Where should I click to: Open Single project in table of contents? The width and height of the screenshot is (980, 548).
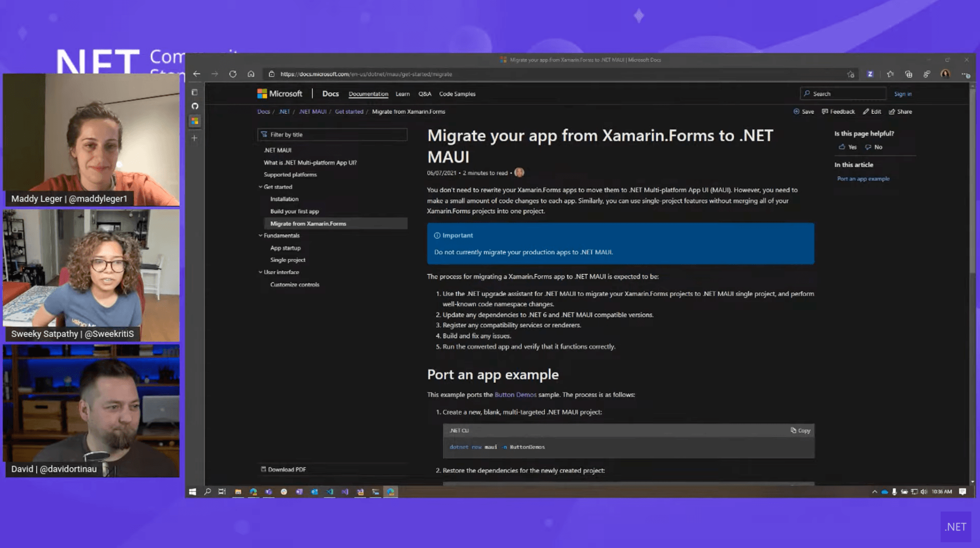(x=287, y=260)
